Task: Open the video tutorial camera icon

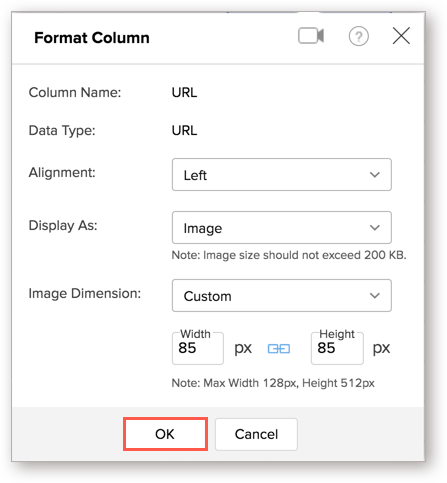Action: (311, 36)
